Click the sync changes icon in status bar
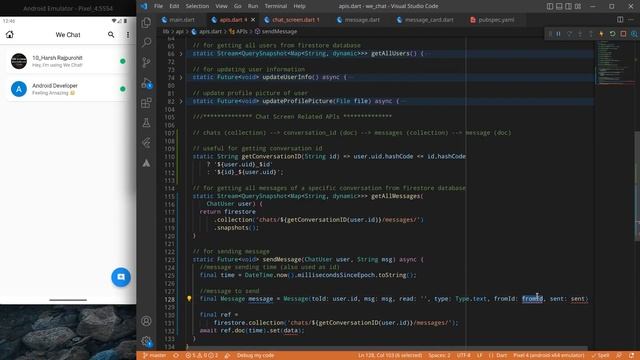 click(x=176, y=356)
